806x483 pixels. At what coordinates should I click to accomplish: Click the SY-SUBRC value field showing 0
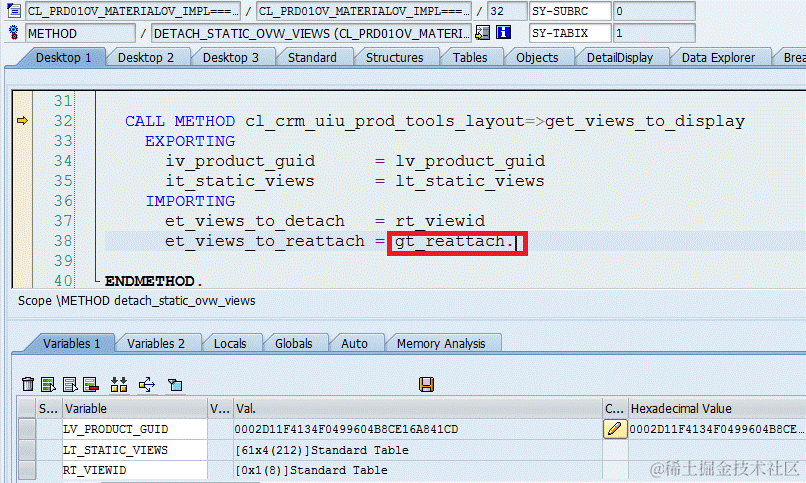click(654, 11)
